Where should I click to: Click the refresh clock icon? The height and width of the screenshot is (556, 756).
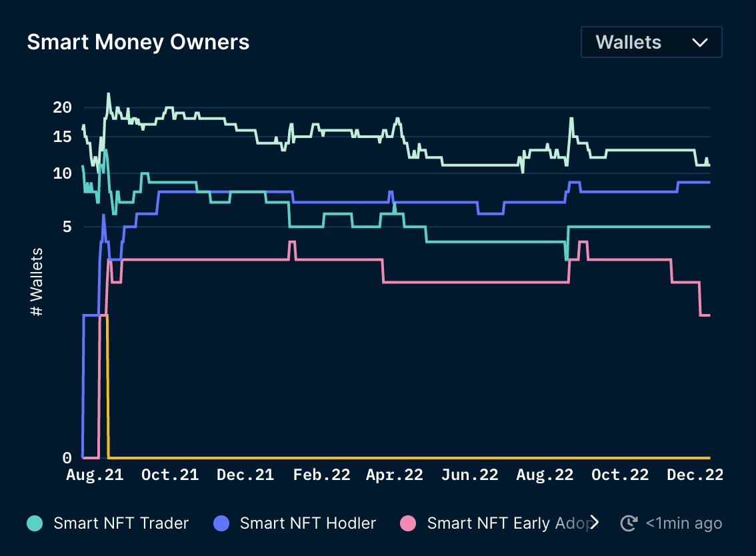click(628, 523)
